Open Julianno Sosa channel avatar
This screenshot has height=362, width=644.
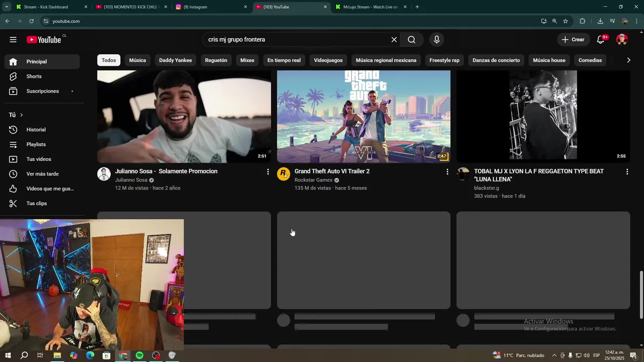tap(104, 174)
